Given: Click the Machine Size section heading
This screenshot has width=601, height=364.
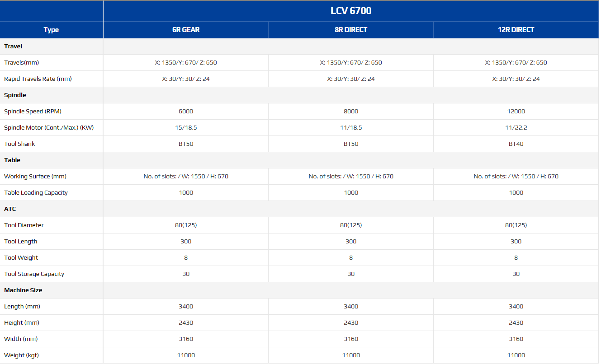Looking at the screenshot, I should point(23,290).
